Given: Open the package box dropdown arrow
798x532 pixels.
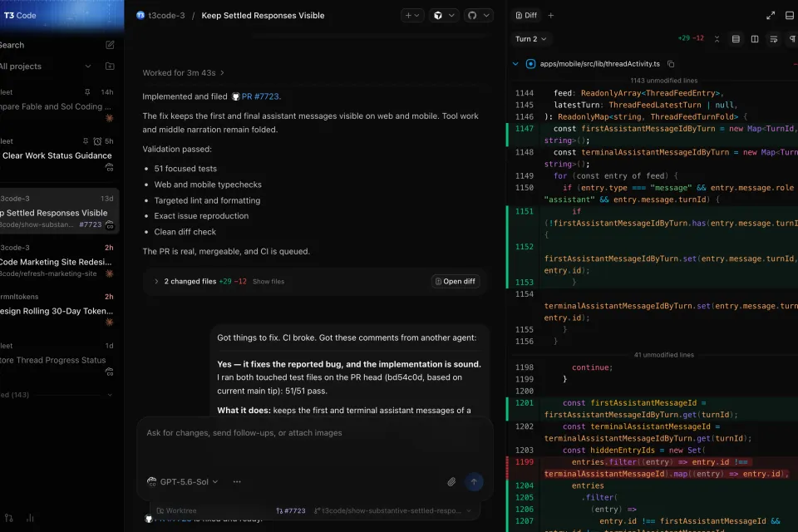Looking at the screenshot, I should click(451, 15).
